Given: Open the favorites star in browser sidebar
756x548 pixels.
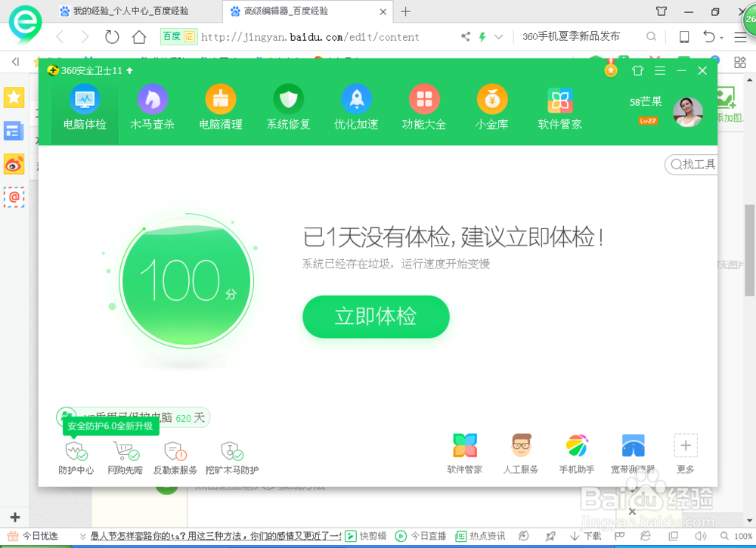Looking at the screenshot, I should (14, 98).
